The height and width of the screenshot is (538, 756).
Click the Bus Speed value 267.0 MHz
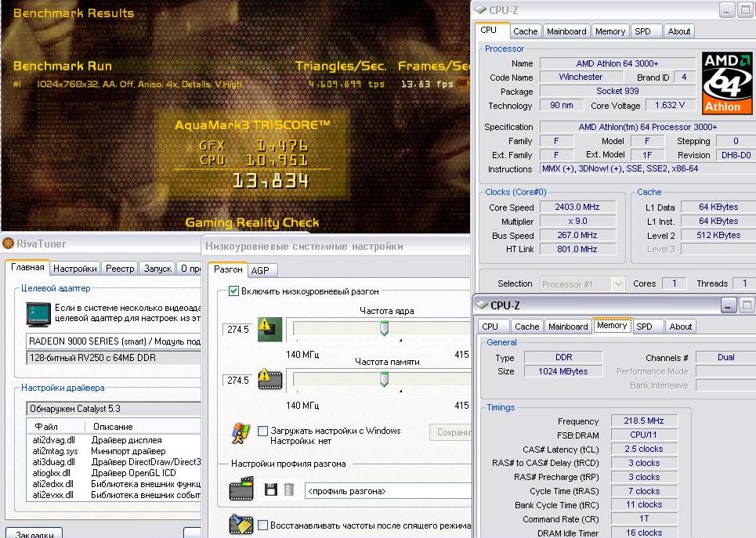click(x=577, y=235)
